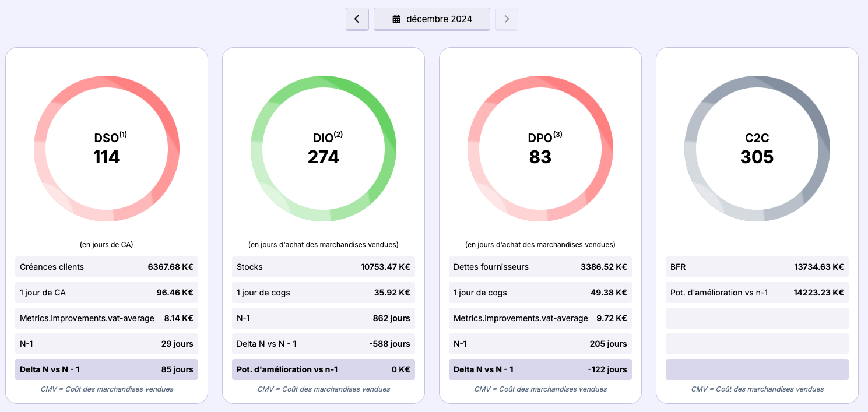The image size is (868, 412).
Task: Select the Créances clients row
Action: click(x=107, y=267)
